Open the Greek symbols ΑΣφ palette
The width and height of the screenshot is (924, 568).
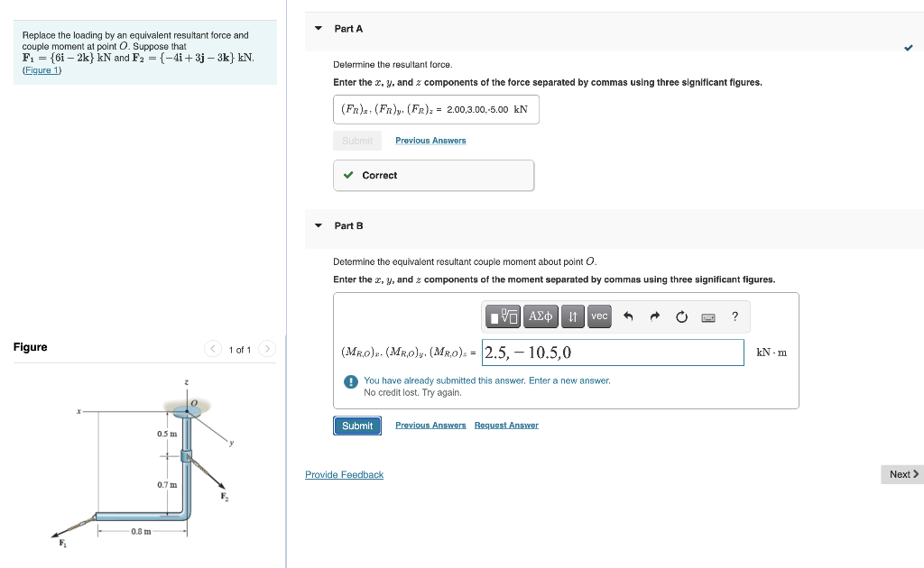pyautogui.click(x=541, y=316)
